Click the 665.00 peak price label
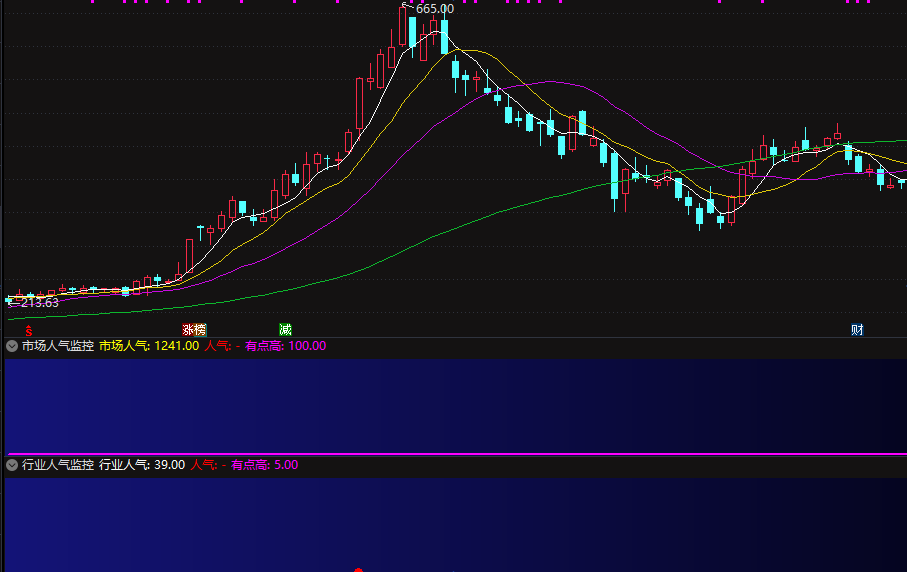Viewport: 907px width, 572px height. tap(435, 9)
